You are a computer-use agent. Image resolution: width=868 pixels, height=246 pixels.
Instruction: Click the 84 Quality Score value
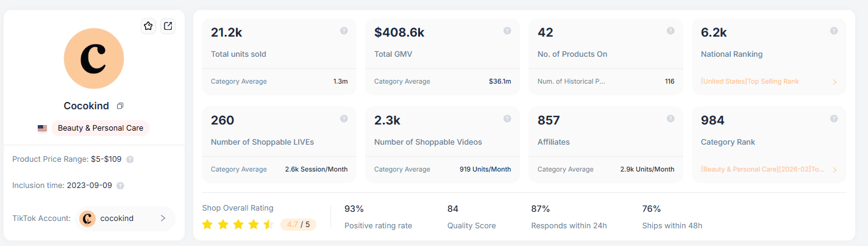tap(453, 209)
